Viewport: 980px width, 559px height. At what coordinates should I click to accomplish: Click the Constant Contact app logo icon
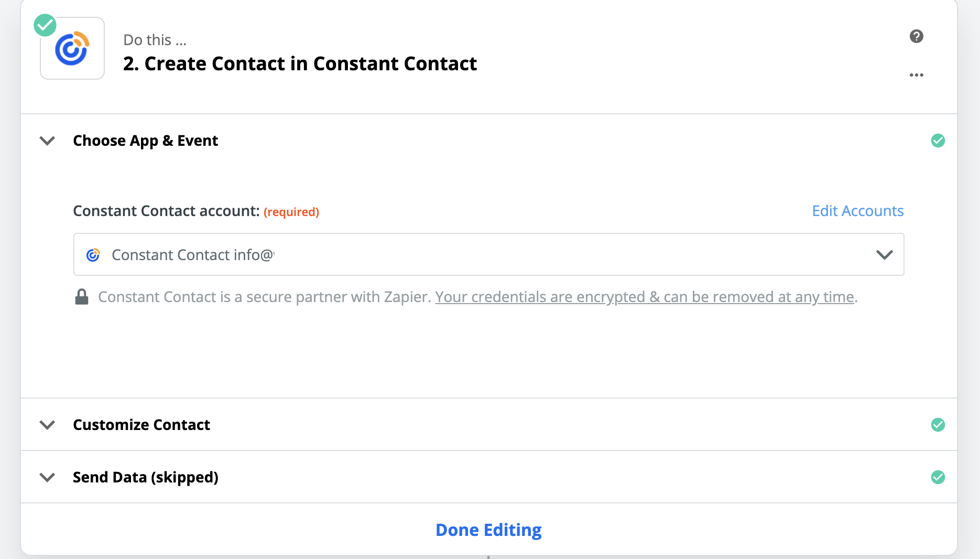coord(72,49)
